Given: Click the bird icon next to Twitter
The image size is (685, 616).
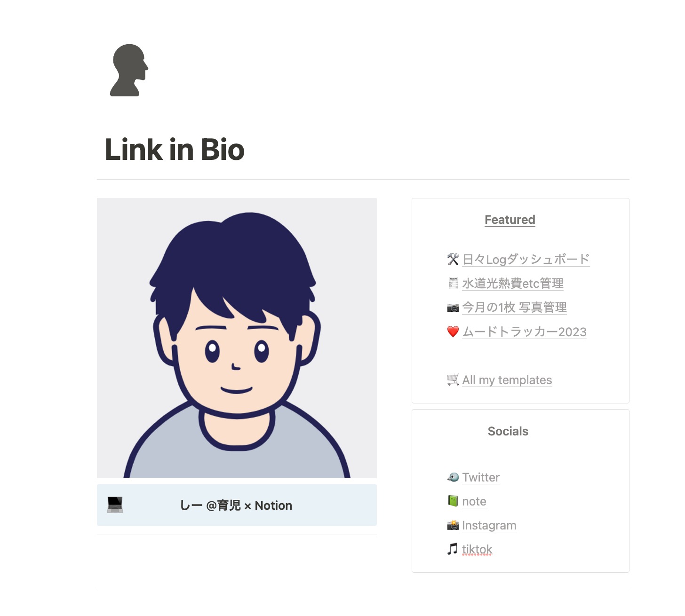Looking at the screenshot, I should point(453,477).
